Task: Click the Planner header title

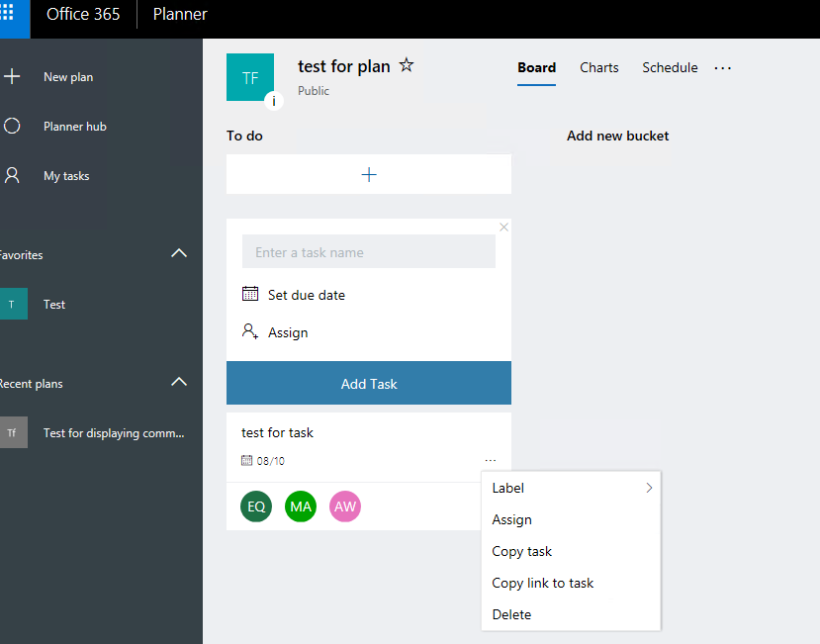Action: pyautogui.click(x=180, y=14)
